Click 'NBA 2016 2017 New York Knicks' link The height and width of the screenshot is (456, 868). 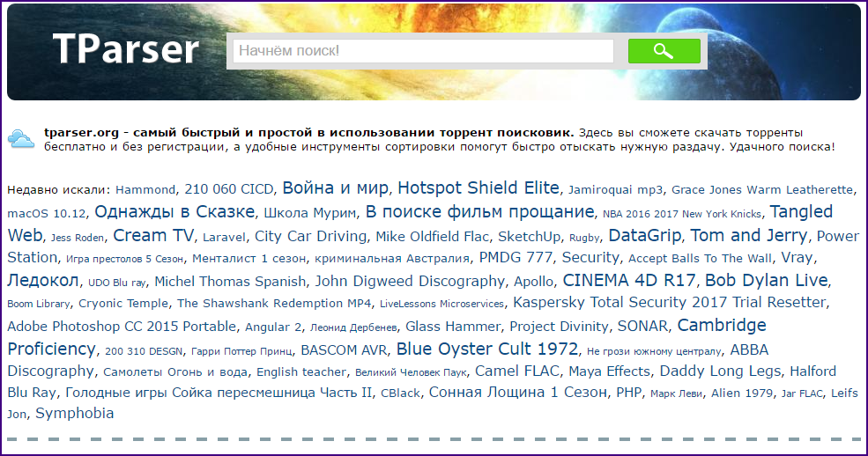point(682,214)
